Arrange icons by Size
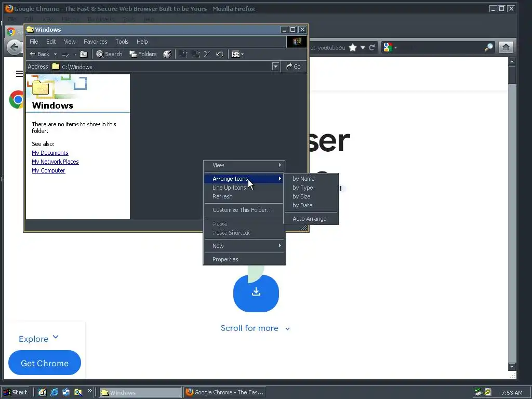532x399 pixels. 311,196
